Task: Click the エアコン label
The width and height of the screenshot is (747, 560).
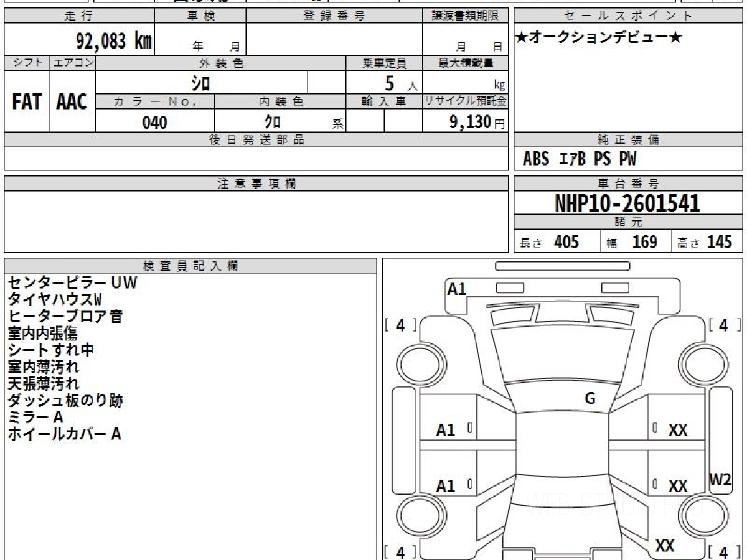Action: (73, 63)
